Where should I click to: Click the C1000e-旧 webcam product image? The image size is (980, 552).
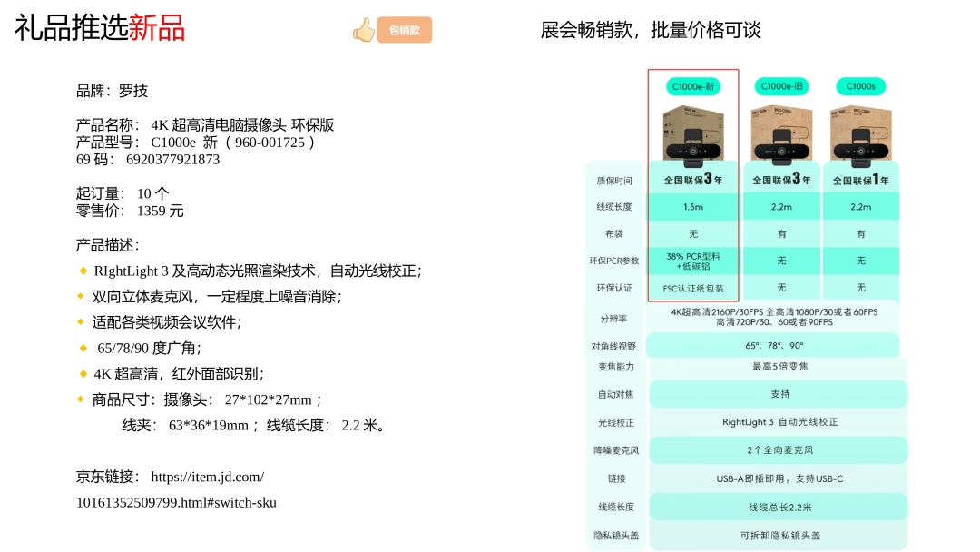pyautogui.click(x=781, y=134)
